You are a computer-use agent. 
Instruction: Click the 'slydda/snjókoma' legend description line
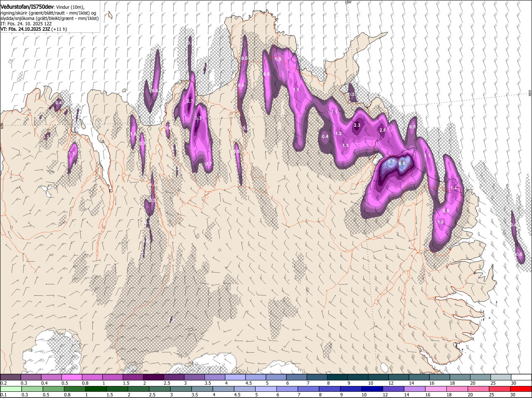[49, 18]
